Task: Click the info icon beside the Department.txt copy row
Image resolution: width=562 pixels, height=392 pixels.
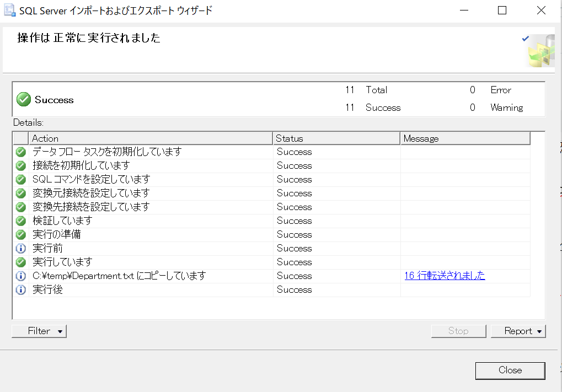Action: click(20, 276)
